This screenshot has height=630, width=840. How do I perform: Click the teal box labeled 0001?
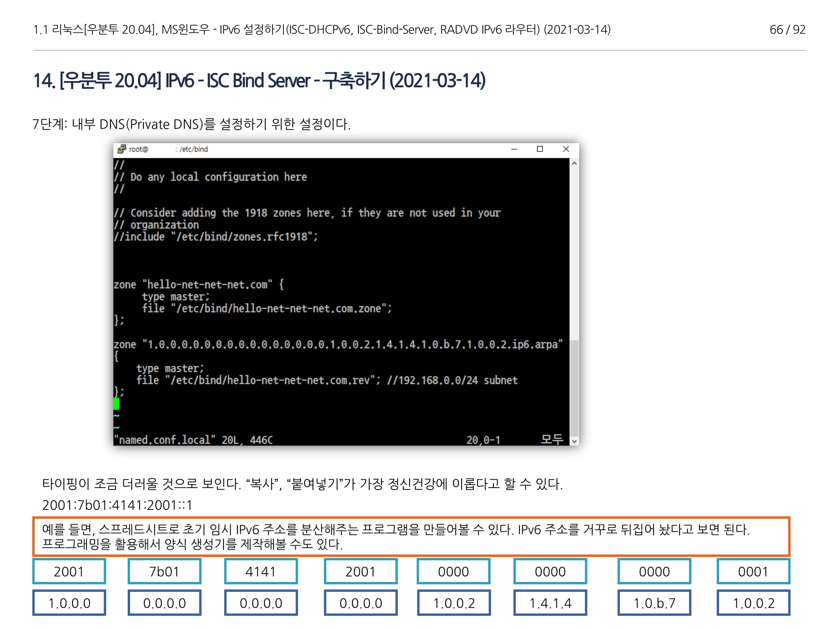[753, 571]
